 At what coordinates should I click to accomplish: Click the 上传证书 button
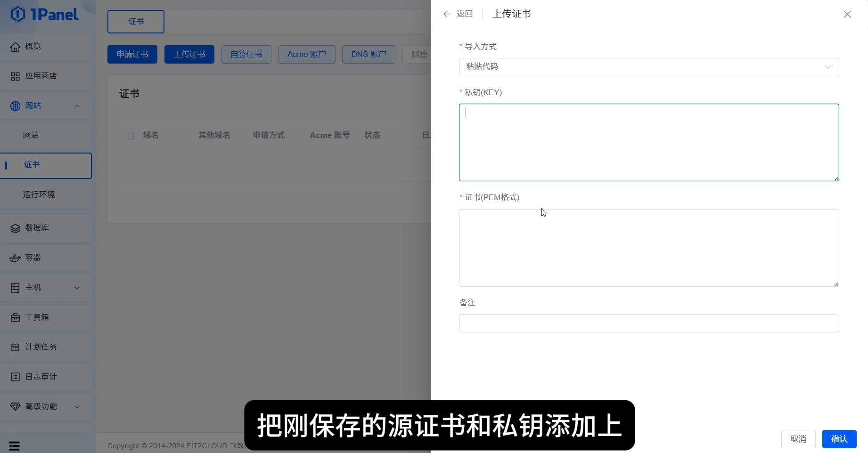[x=189, y=55]
